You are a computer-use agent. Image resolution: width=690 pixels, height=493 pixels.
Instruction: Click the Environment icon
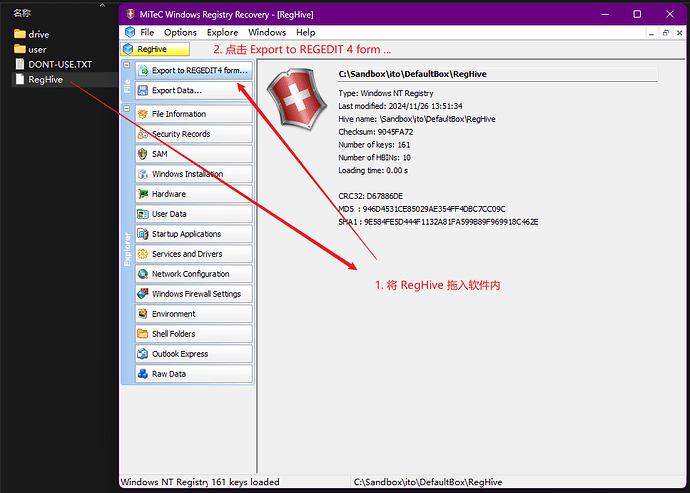[x=143, y=314]
